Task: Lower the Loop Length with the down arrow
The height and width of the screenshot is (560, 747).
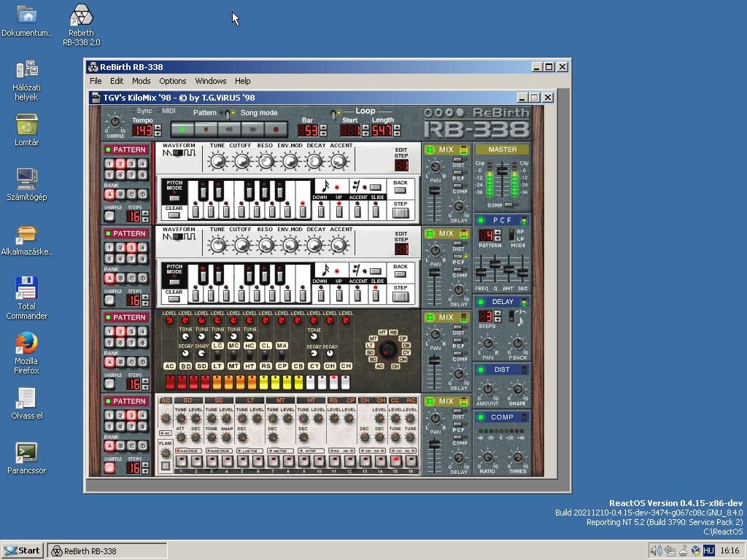Action: [x=398, y=133]
